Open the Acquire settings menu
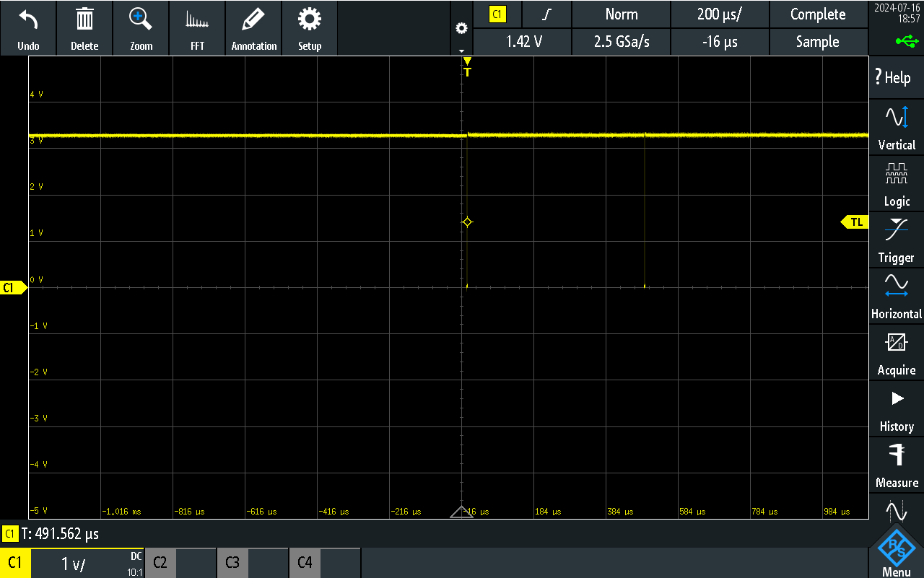The width and height of the screenshot is (924, 578). (x=897, y=352)
